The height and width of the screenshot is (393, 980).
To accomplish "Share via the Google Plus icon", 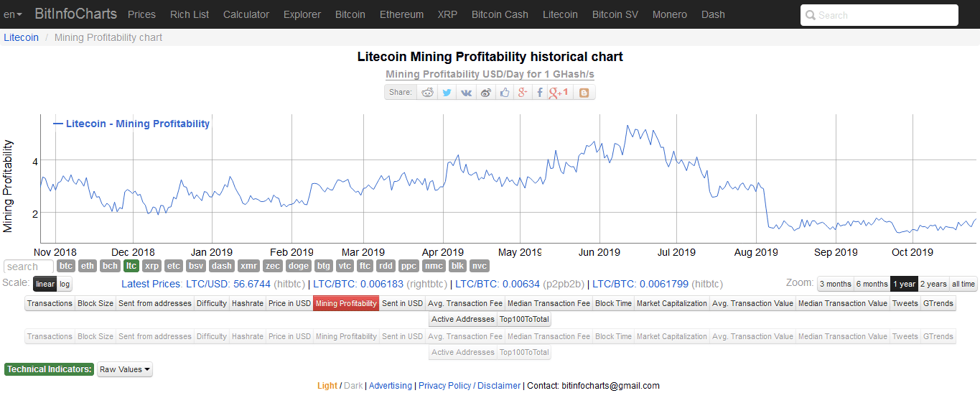I will tap(523, 92).
